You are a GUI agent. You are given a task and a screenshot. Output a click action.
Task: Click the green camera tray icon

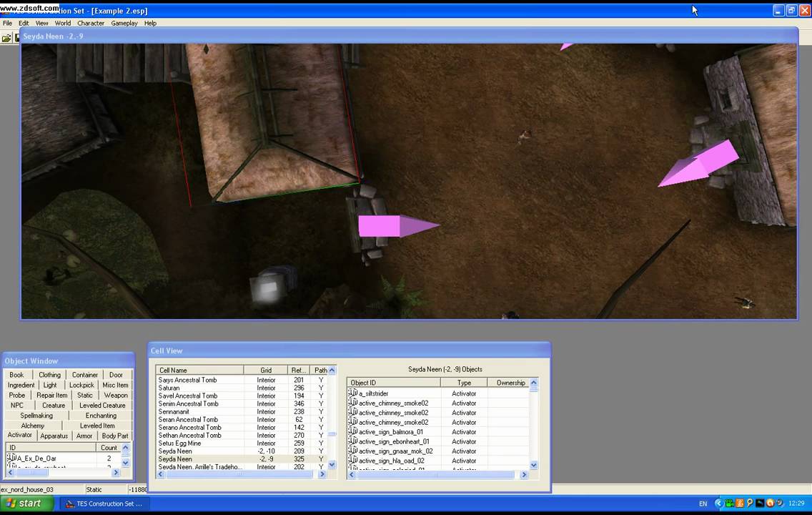coord(729,503)
